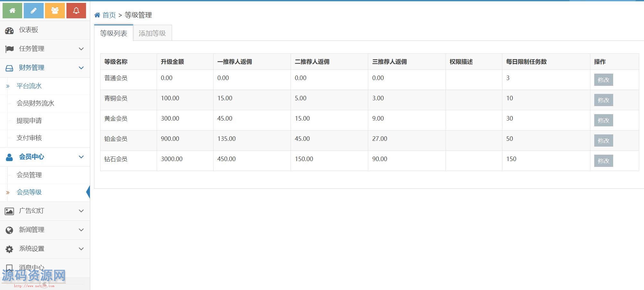Select the 等级列表 tab
Image resolution: width=644 pixels, height=290 pixels.
[x=114, y=33]
